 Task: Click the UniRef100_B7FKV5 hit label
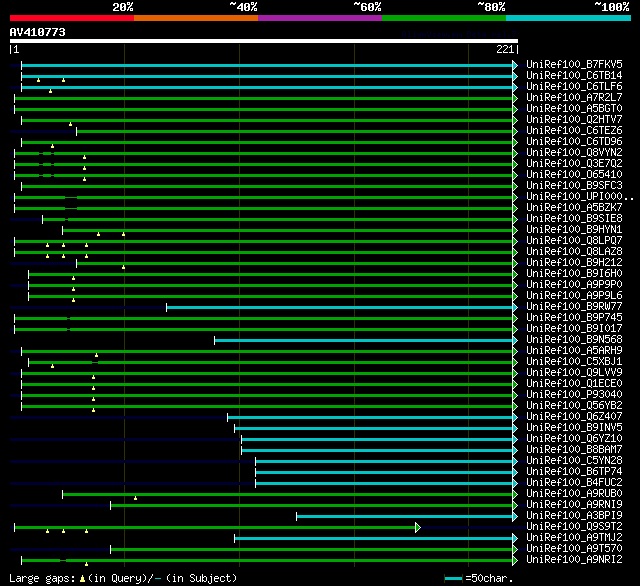tap(574, 64)
